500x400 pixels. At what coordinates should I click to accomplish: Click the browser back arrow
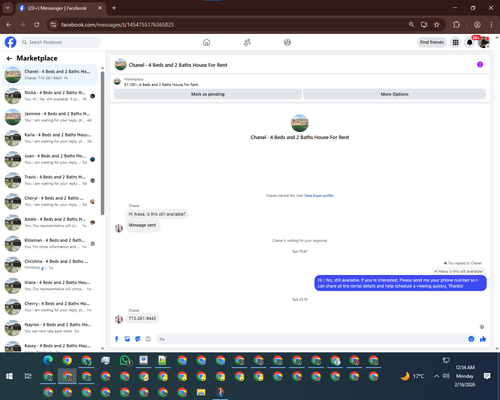coord(9,25)
